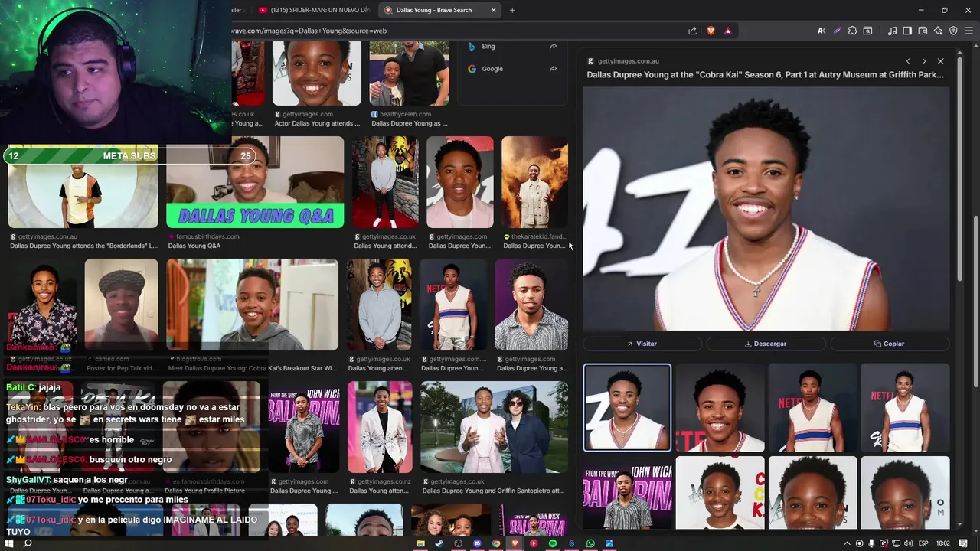Click share arrow next to Bing
This screenshot has width=980, height=551.
point(553,47)
